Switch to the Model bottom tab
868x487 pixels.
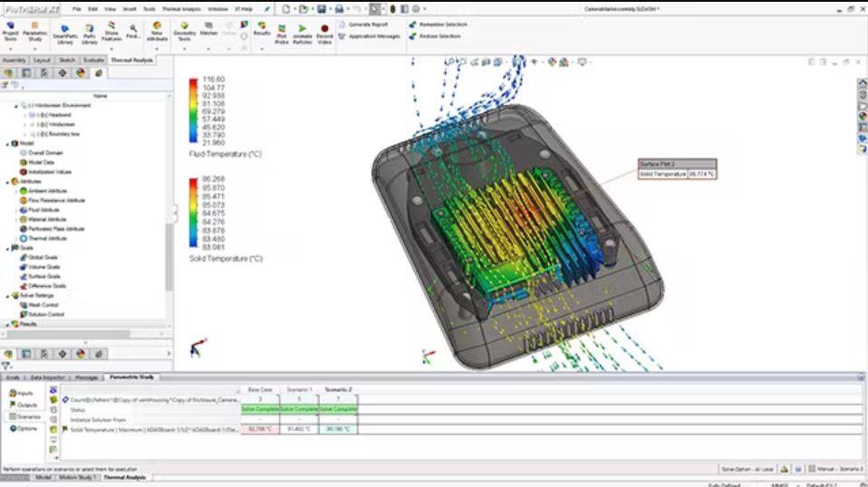pyautogui.click(x=43, y=477)
